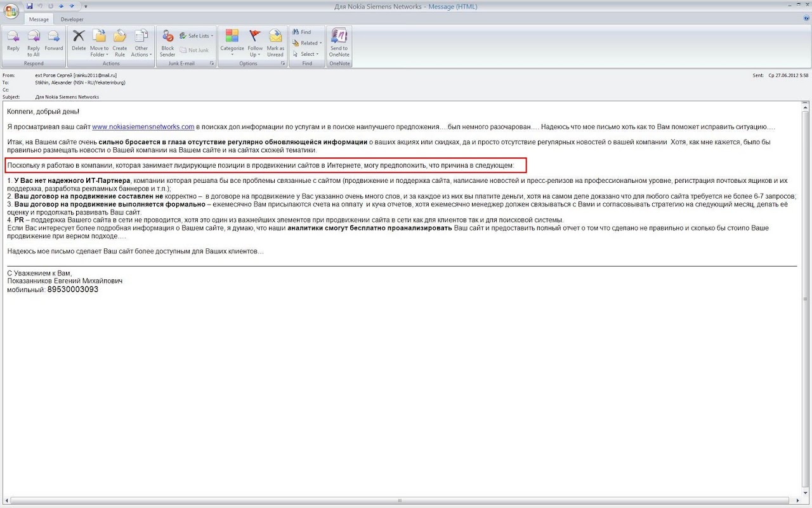
Task: Click the Undo arrow in the Quick Access Toolbar
Action: click(x=40, y=6)
